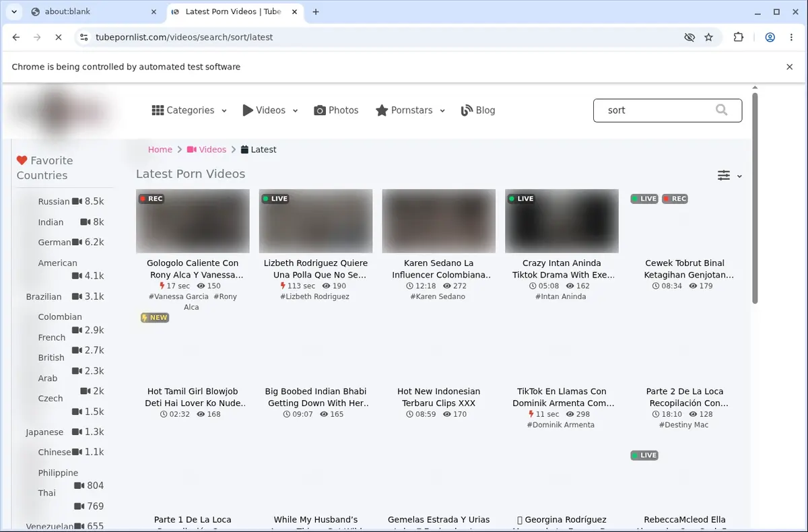
Task: Click the #Destiny Mac tag
Action: point(684,425)
